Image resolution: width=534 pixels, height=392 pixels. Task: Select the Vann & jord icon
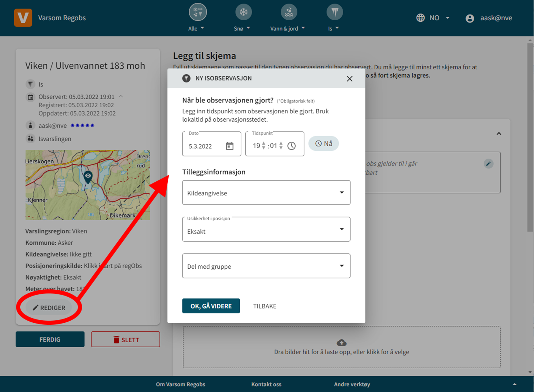289,12
